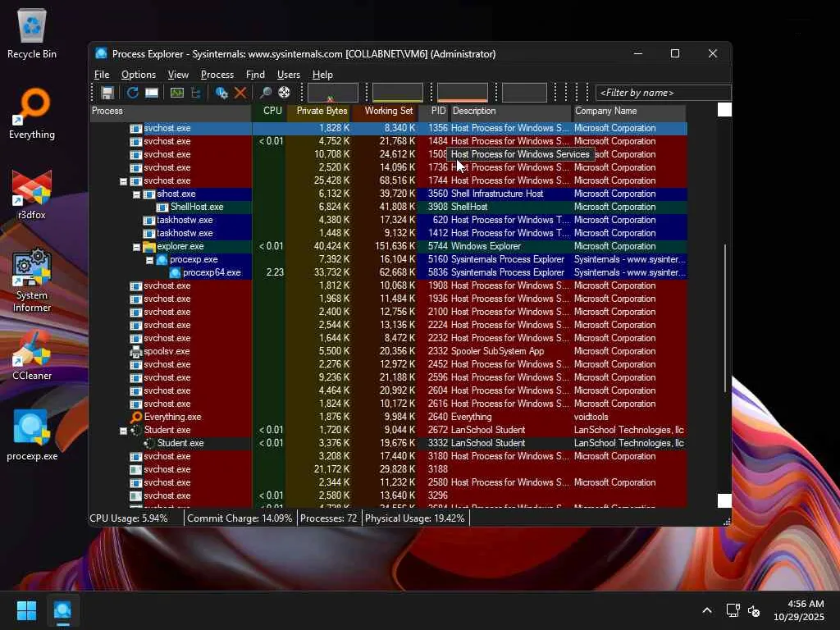Sort by the Working Set column header

click(386, 111)
